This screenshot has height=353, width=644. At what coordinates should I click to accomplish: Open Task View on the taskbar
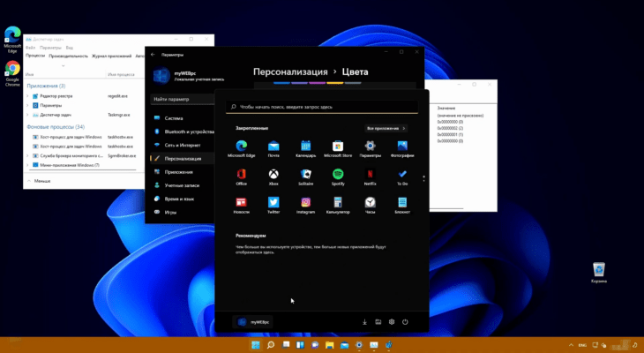(x=286, y=345)
